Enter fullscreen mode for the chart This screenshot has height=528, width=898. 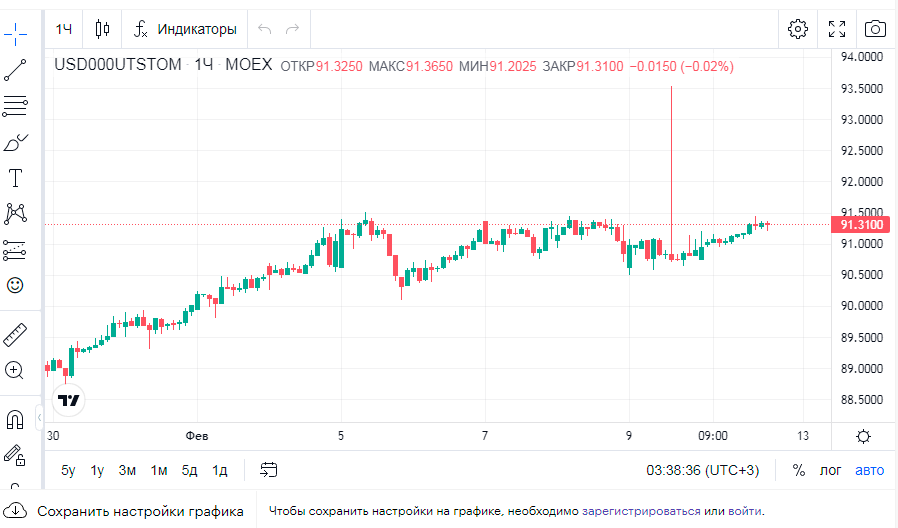click(x=837, y=29)
